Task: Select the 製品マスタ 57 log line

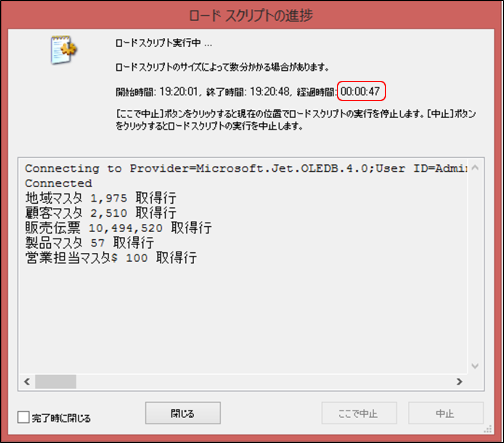Action: 90,243
